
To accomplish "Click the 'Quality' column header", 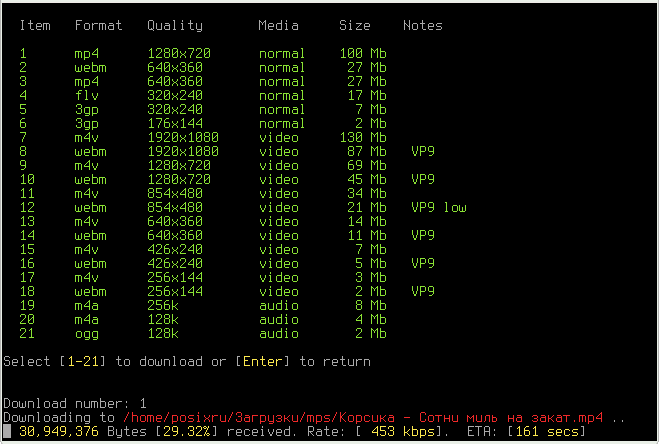I will point(175,26).
